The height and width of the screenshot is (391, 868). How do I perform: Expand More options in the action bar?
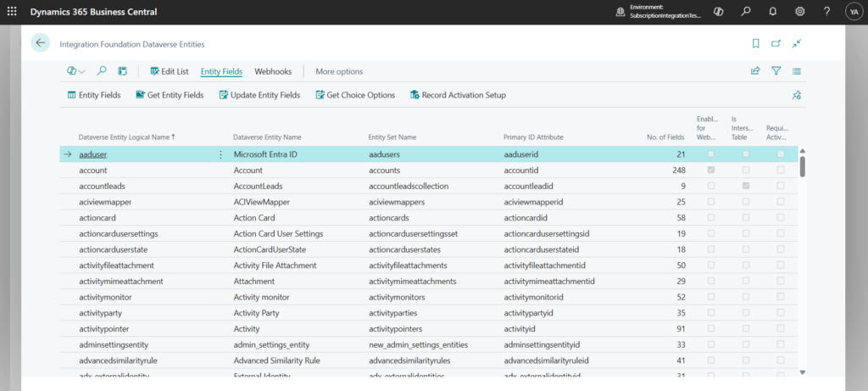click(x=339, y=71)
